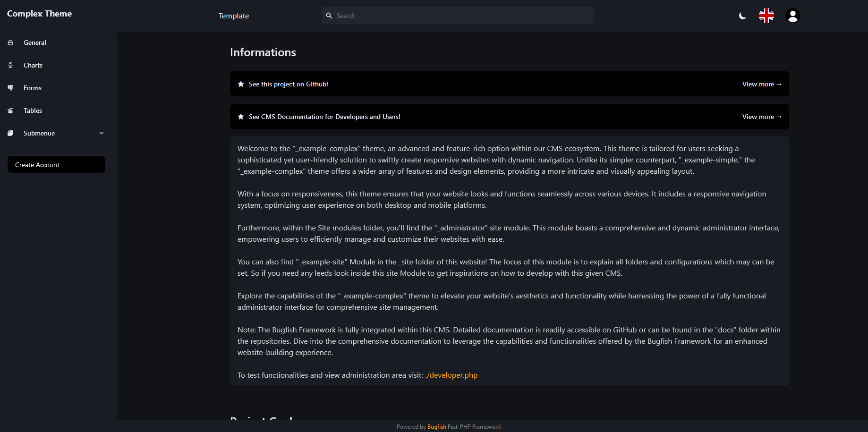Click View more on Github banner

[761, 84]
